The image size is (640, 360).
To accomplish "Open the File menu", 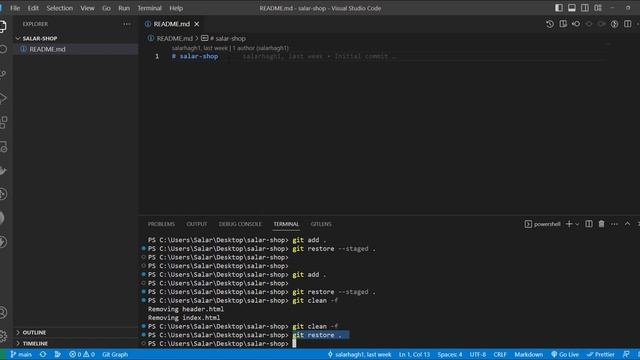I will point(15,8).
